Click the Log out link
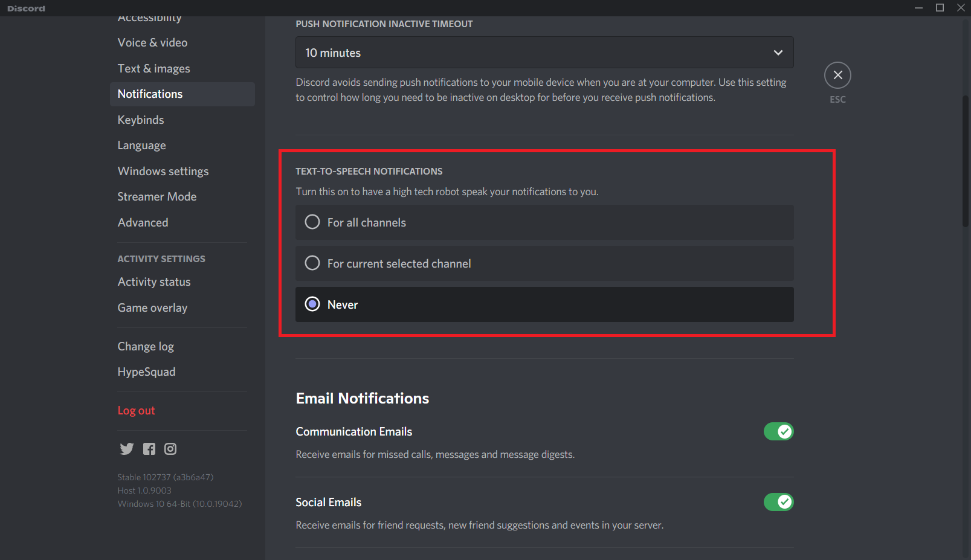Screen dimensions: 971x560 click(x=136, y=410)
